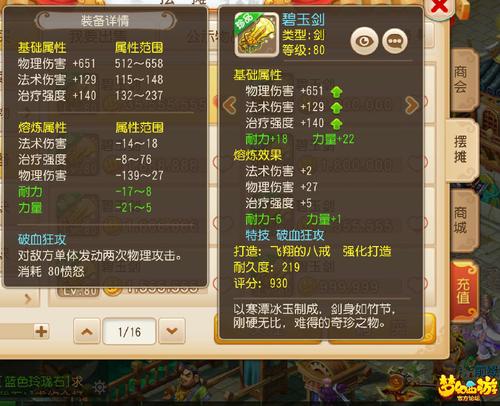Open the chat bubble share icon

(x=395, y=41)
